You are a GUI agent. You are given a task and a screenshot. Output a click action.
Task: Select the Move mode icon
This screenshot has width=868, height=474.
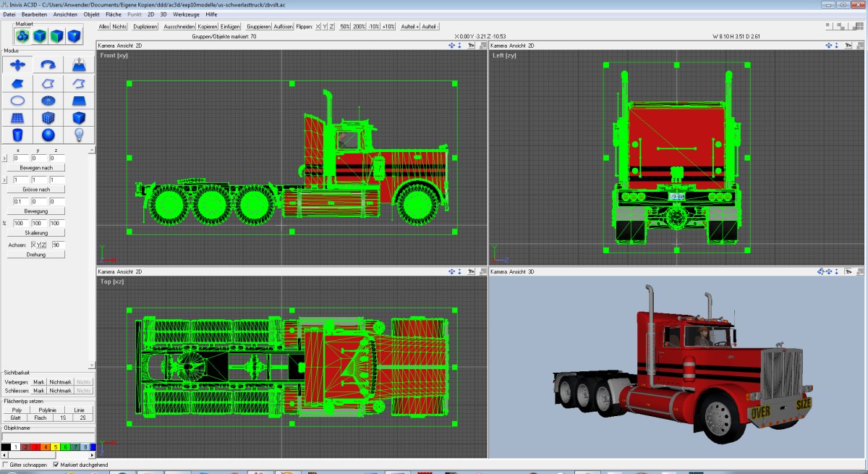click(18, 65)
